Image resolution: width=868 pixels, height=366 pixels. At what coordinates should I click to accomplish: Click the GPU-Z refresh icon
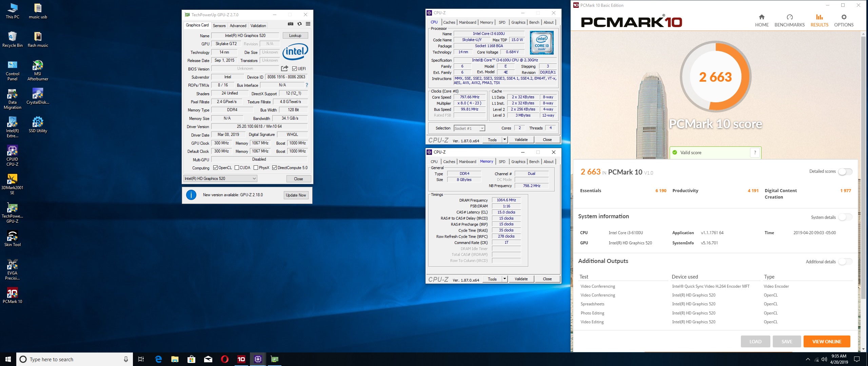point(299,24)
